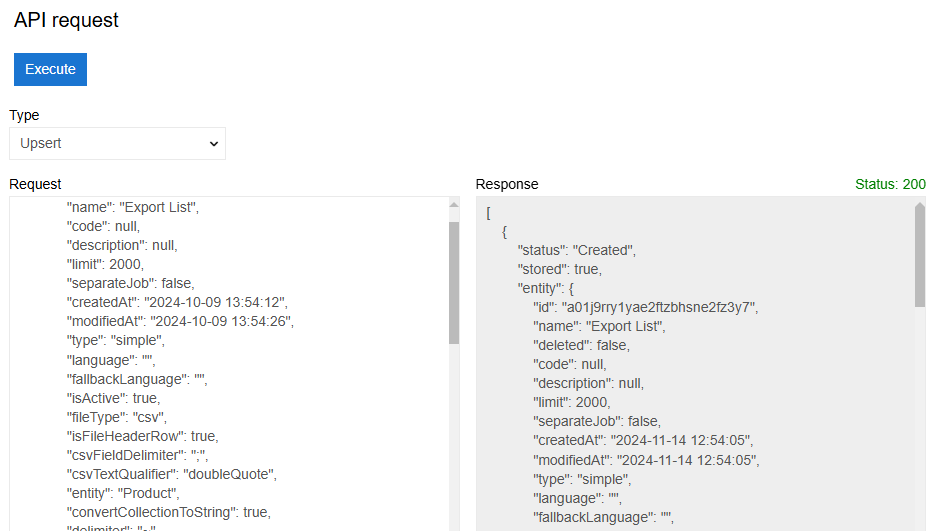
Task: Click the Request label above the editor
Action: [x=35, y=184]
